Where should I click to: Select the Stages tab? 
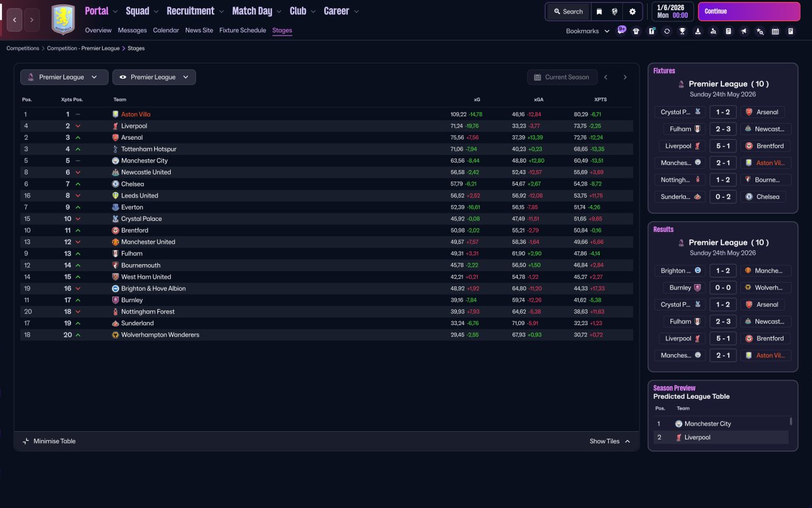282,30
